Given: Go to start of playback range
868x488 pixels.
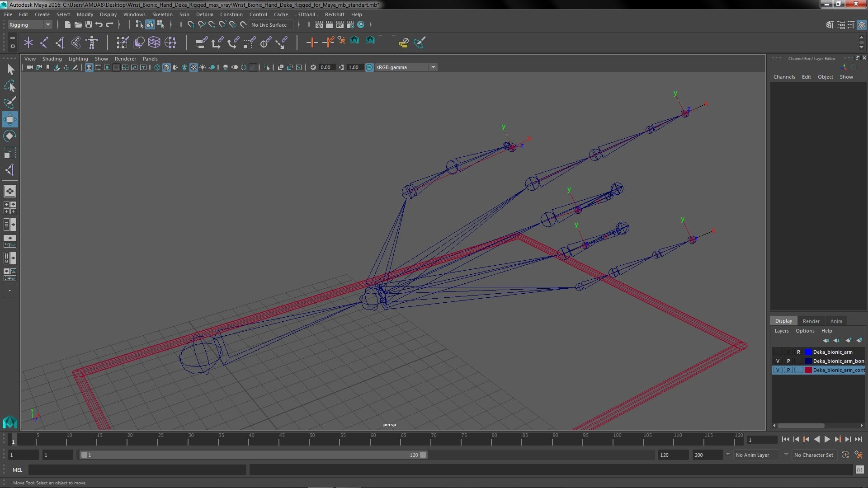Looking at the screenshot, I should coord(785,439).
